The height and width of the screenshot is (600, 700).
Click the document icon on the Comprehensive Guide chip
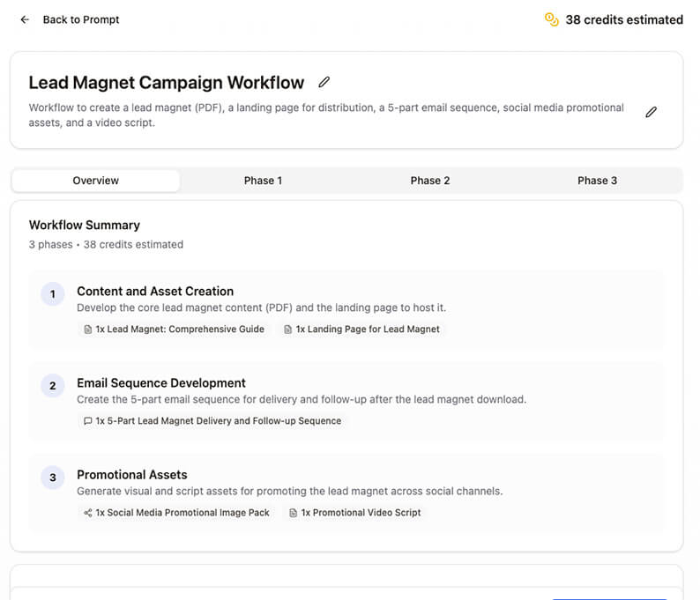point(87,330)
